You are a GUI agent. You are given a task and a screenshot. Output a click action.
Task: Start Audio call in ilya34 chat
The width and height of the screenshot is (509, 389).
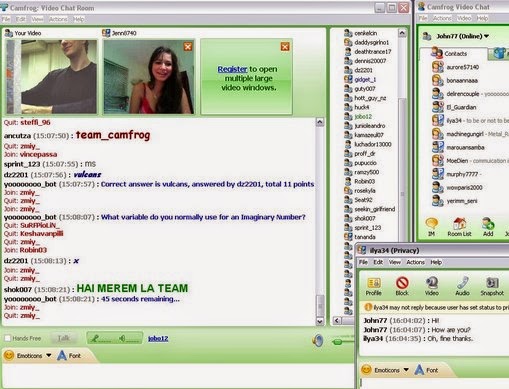click(462, 286)
